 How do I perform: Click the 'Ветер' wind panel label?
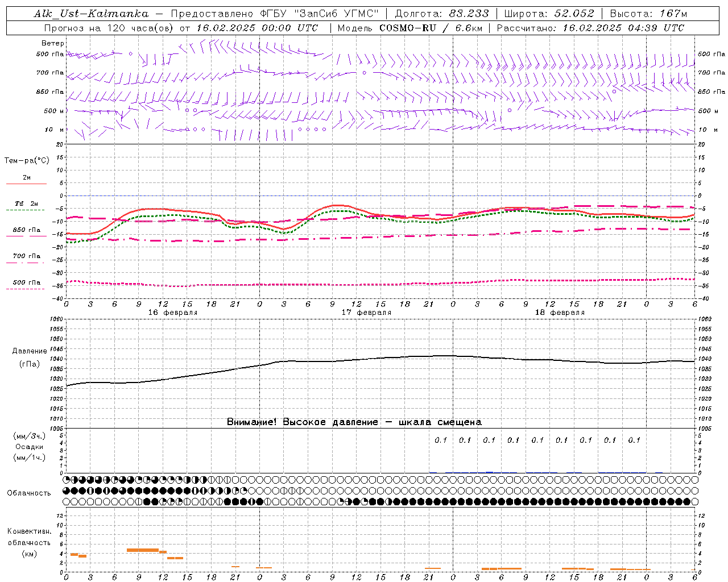(x=53, y=43)
